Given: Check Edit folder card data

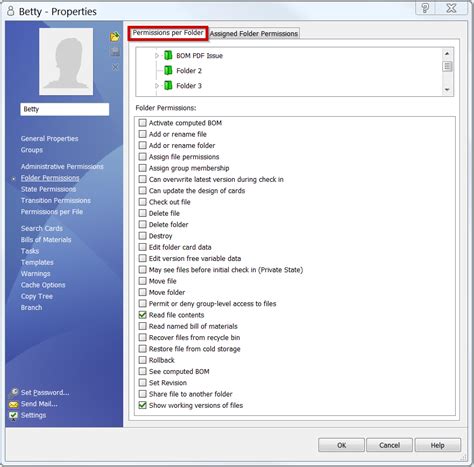Looking at the screenshot, I should click(x=143, y=247).
